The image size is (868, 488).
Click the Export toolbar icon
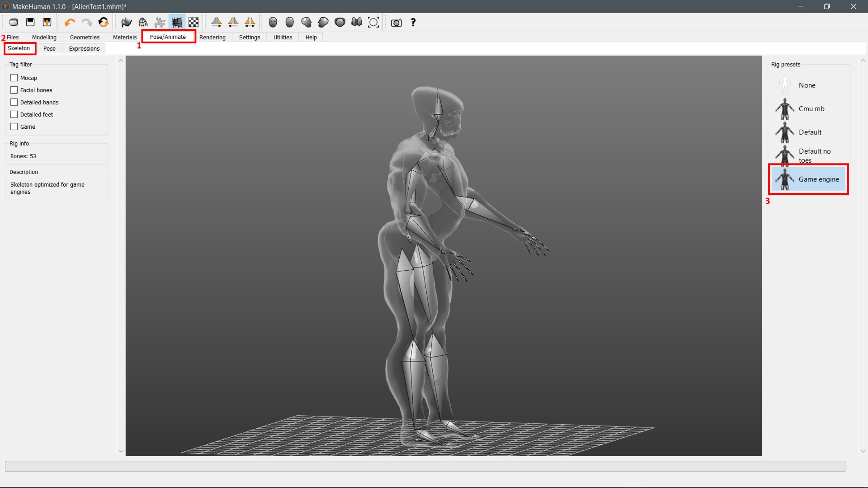tap(47, 22)
